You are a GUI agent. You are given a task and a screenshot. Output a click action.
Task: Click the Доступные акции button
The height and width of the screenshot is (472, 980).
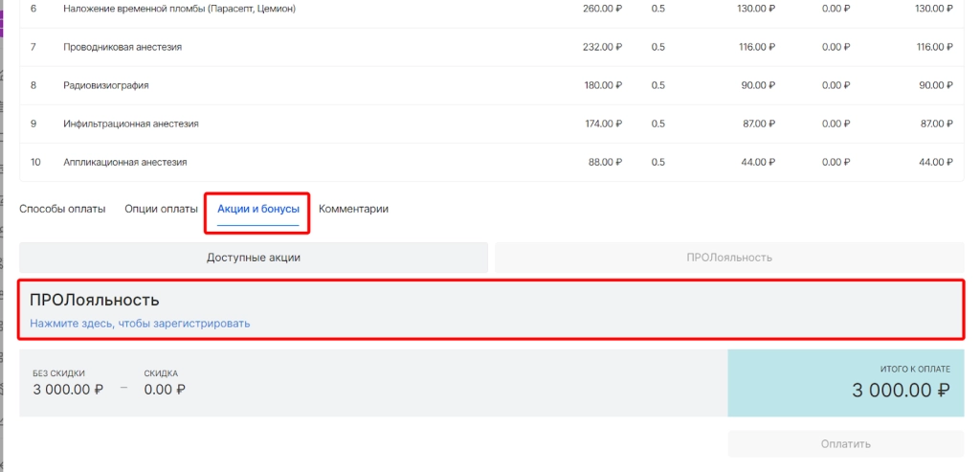click(254, 258)
